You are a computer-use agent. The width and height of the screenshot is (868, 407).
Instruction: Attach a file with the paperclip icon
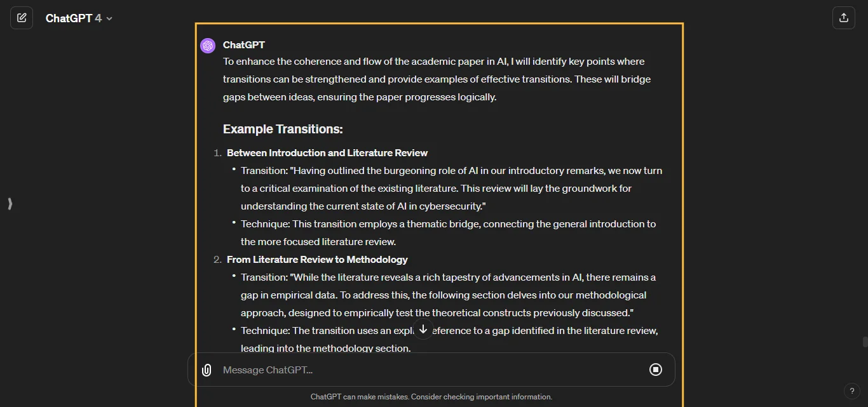pos(207,370)
